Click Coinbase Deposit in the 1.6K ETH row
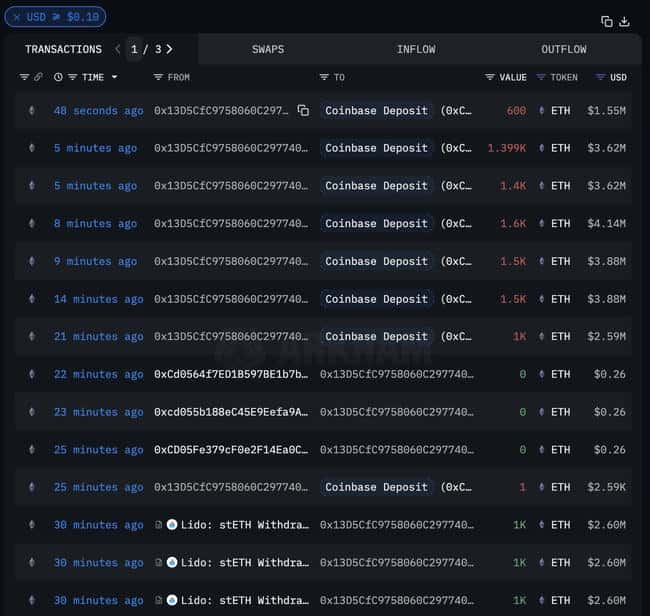 376,223
